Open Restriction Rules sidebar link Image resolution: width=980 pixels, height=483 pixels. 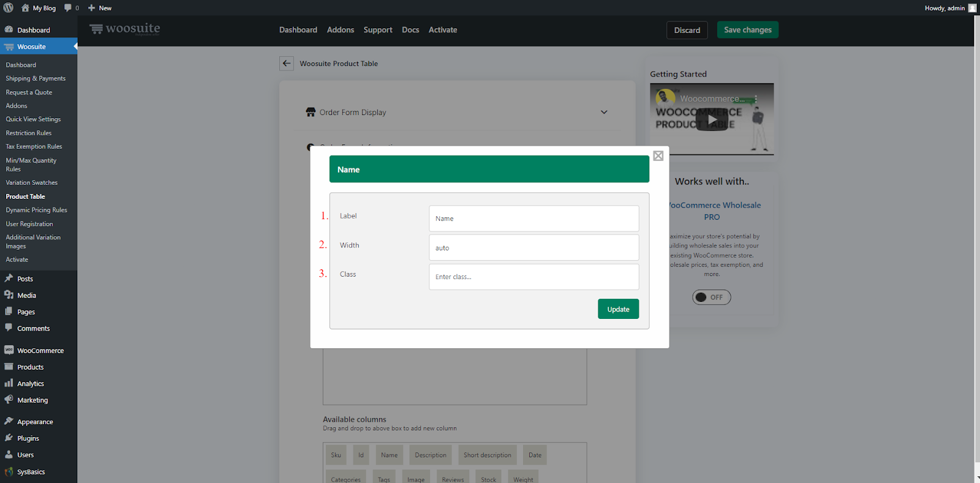pyautogui.click(x=29, y=133)
